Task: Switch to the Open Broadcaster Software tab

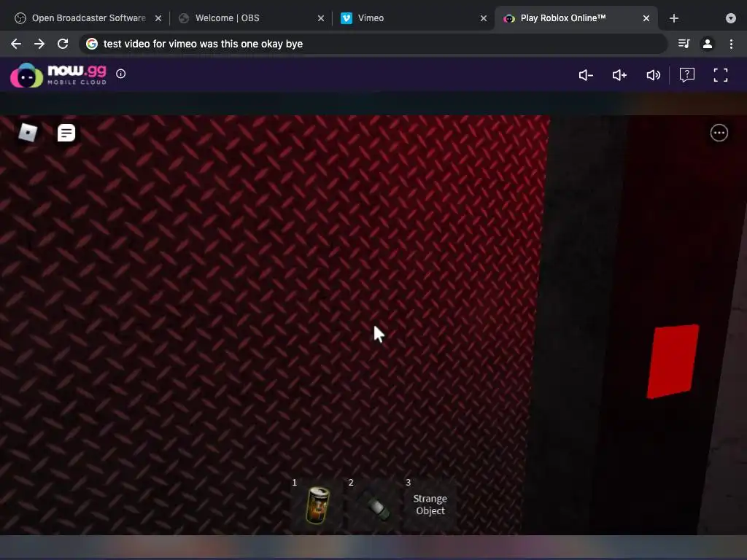Action: [88, 18]
